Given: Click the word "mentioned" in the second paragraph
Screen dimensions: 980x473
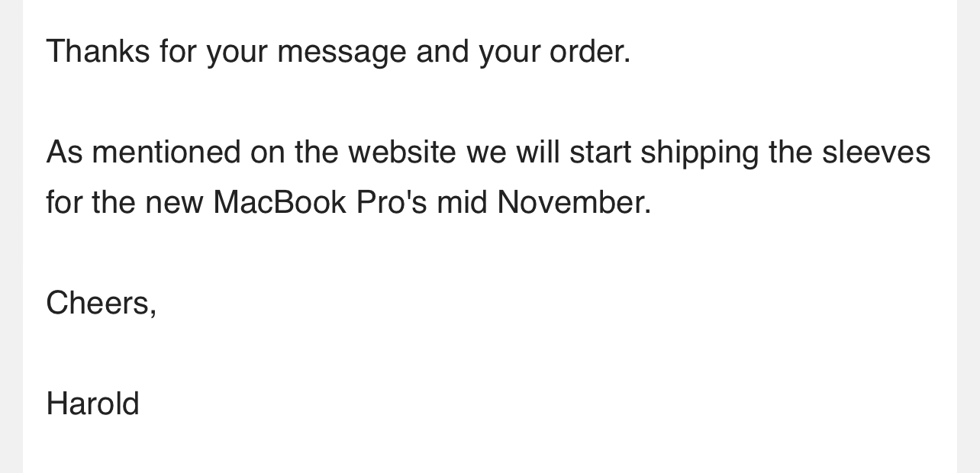Looking at the screenshot, I should pos(166,152).
